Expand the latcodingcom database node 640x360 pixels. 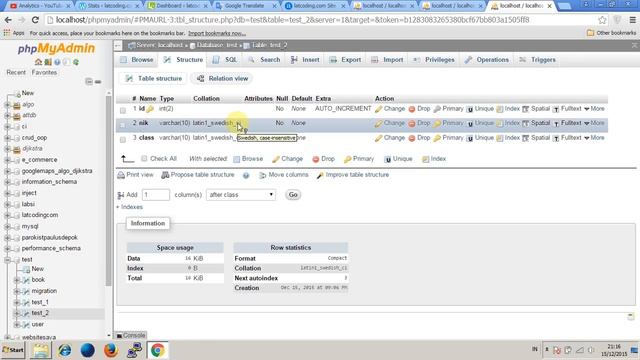7,215
